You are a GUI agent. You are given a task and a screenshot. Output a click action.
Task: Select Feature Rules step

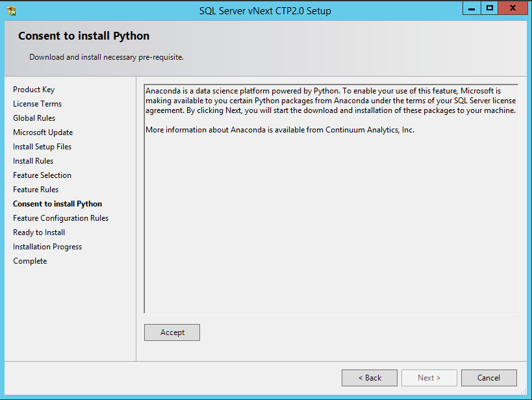point(36,190)
